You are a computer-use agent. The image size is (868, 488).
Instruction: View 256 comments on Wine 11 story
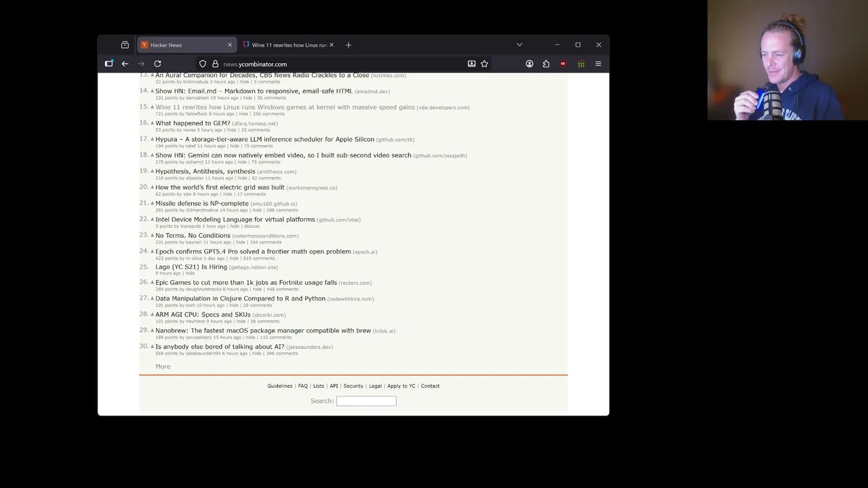[269, 114]
